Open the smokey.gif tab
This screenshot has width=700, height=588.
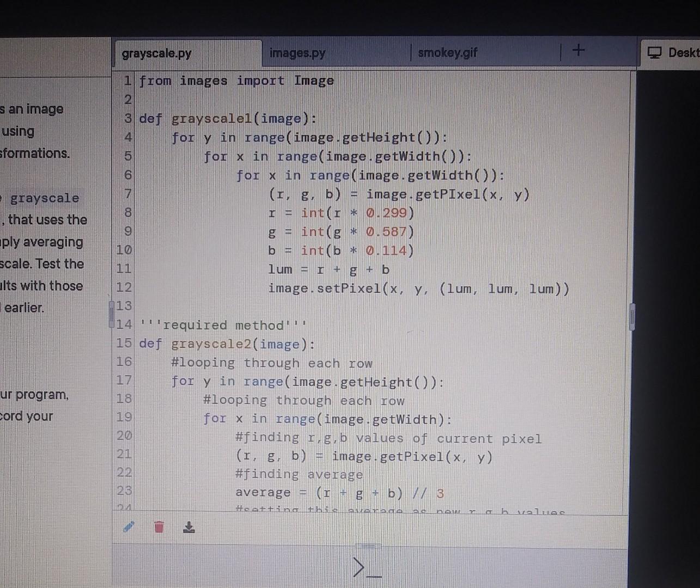[x=447, y=52]
